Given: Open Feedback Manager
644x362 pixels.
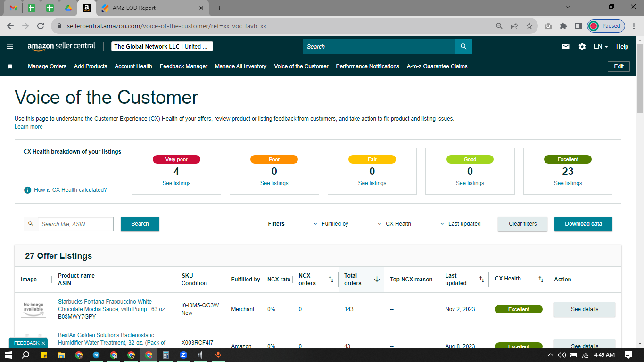Looking at the screenshot, I should [x=183, y=66].
